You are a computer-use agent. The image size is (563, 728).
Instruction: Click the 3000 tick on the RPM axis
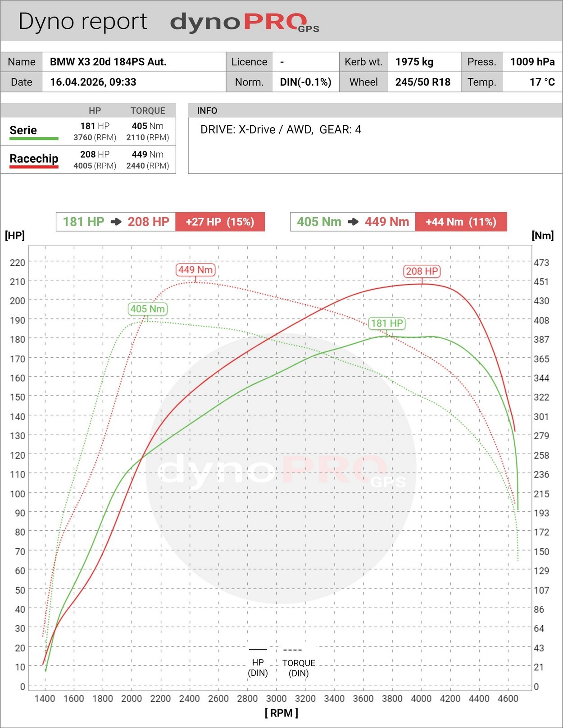(x=276, y=698)
